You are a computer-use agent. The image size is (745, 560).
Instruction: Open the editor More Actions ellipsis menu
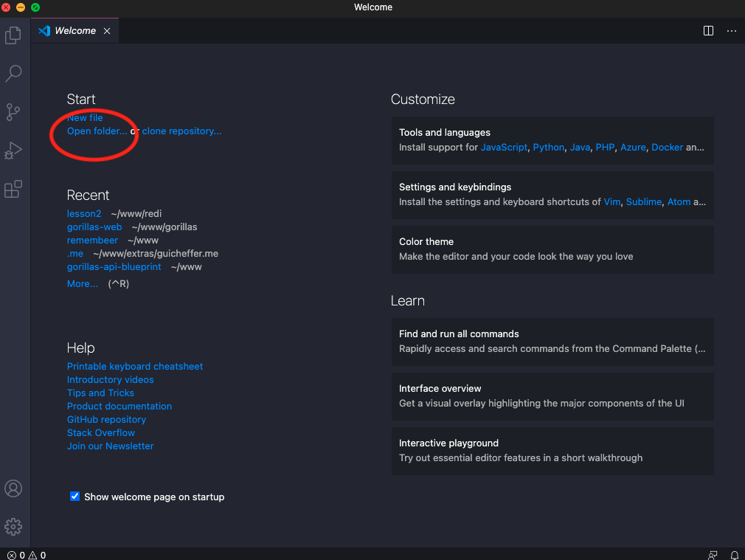click(732, 31)
